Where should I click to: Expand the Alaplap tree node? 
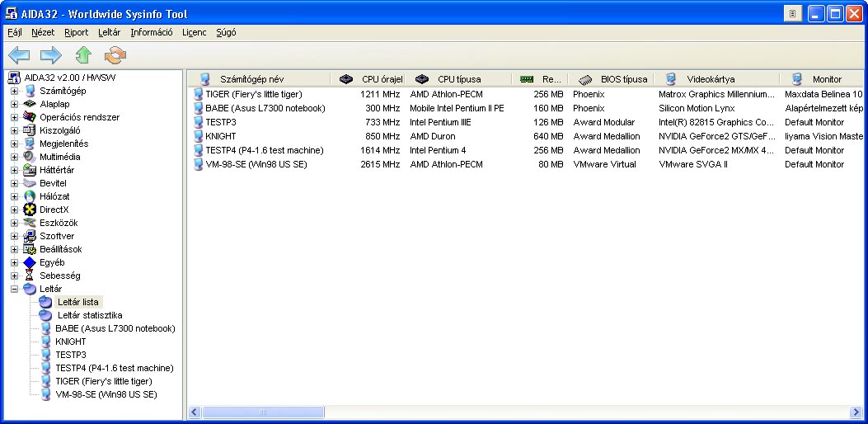[x=14, y=104]
